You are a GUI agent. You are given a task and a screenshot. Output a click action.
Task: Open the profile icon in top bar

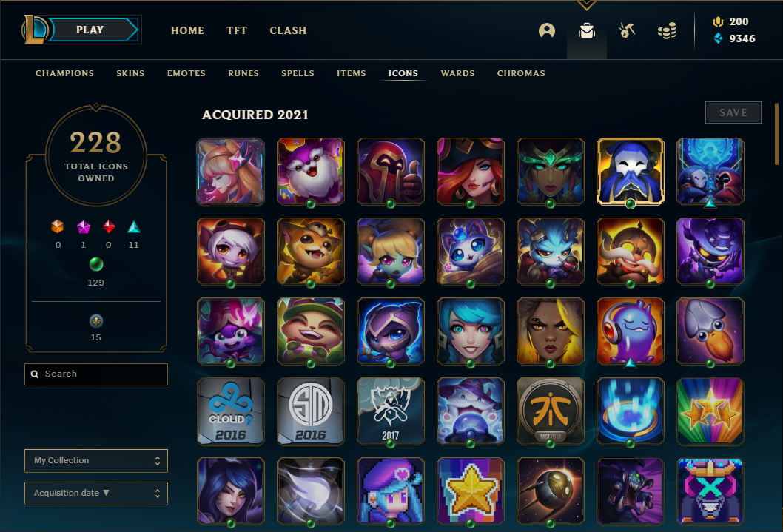pyautogui.click(x=547, y=31)
